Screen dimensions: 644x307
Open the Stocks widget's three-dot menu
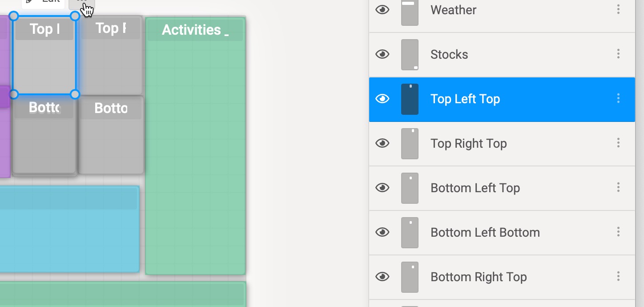(618, 54)
